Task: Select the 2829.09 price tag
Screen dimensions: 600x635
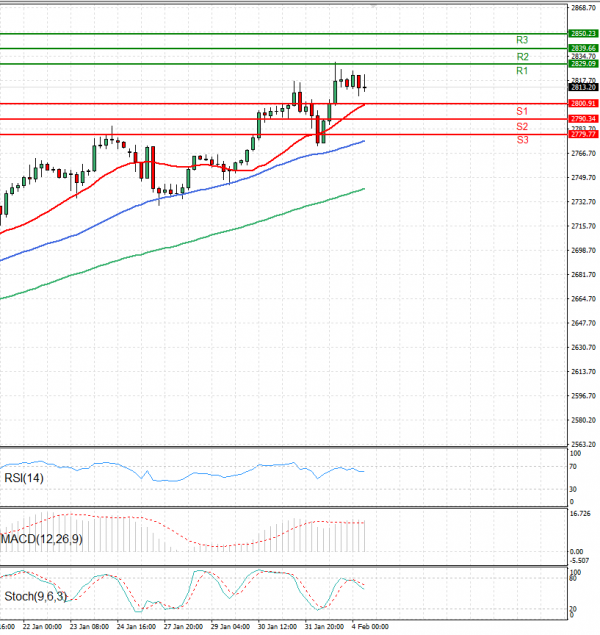Action: 583,64
